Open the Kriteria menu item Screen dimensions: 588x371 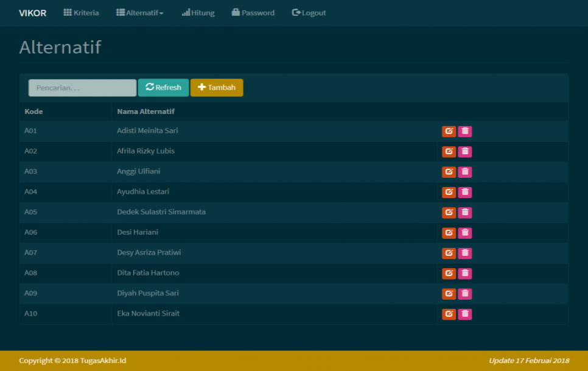[x=81, y=13]
